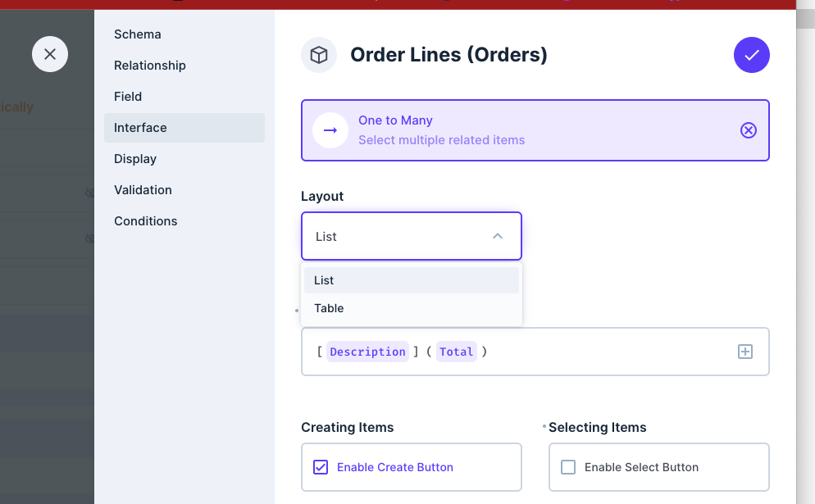Screen dimensions: 815x504
Task: Choose List in the open Layout dropdown
Action: (323, 280)
